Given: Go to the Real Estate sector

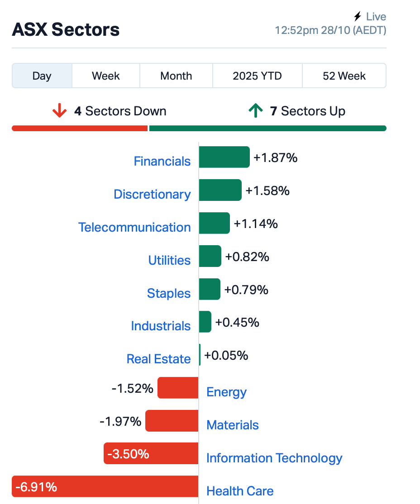Looking at the screenshot, I should (158, 359).
